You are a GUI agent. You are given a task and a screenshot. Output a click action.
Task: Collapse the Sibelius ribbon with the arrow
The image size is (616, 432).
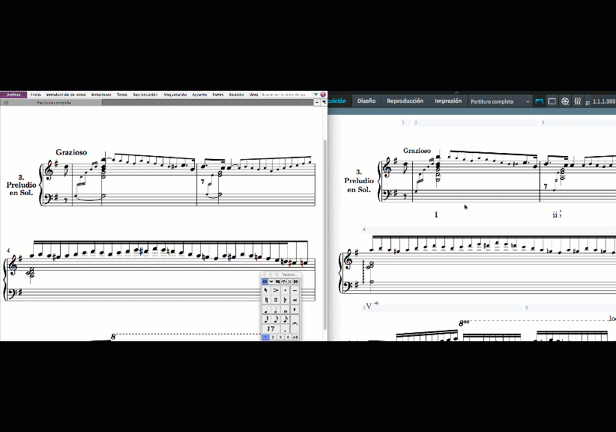315,95
